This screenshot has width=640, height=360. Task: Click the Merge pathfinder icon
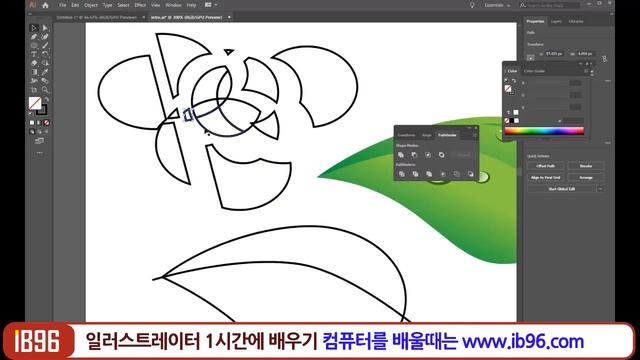coord(429,174)
